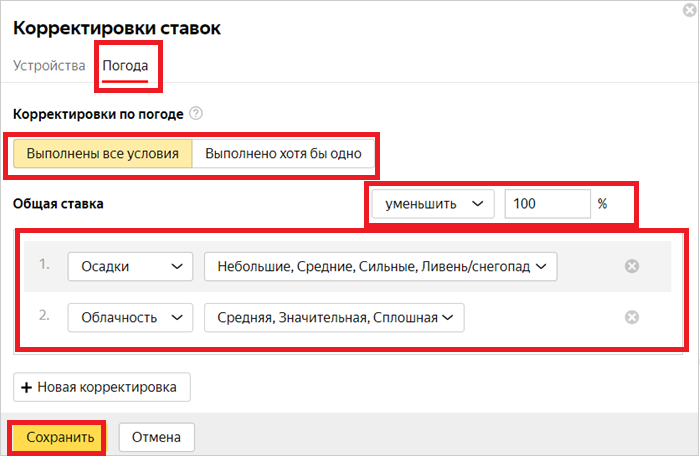Expand the Облачность parameter dropdown

(x=130, y=317)
